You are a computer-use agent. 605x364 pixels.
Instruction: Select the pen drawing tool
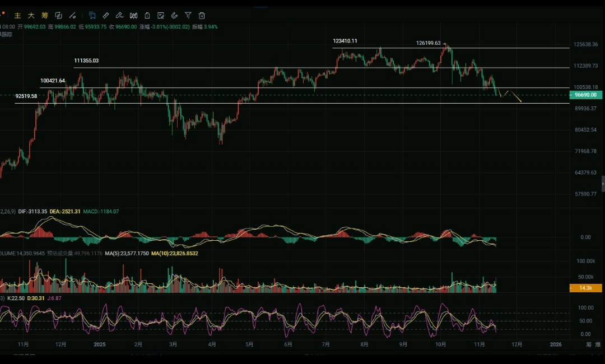tap(119, 16)
